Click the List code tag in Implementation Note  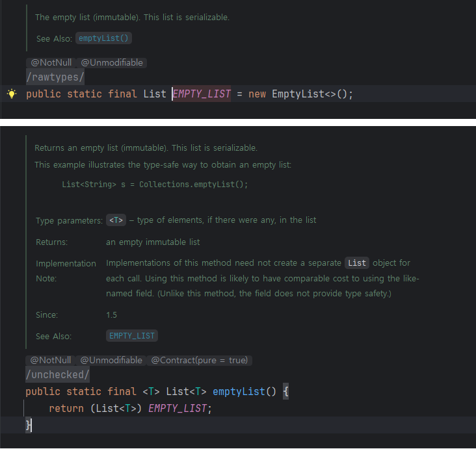tap(357, 263)
